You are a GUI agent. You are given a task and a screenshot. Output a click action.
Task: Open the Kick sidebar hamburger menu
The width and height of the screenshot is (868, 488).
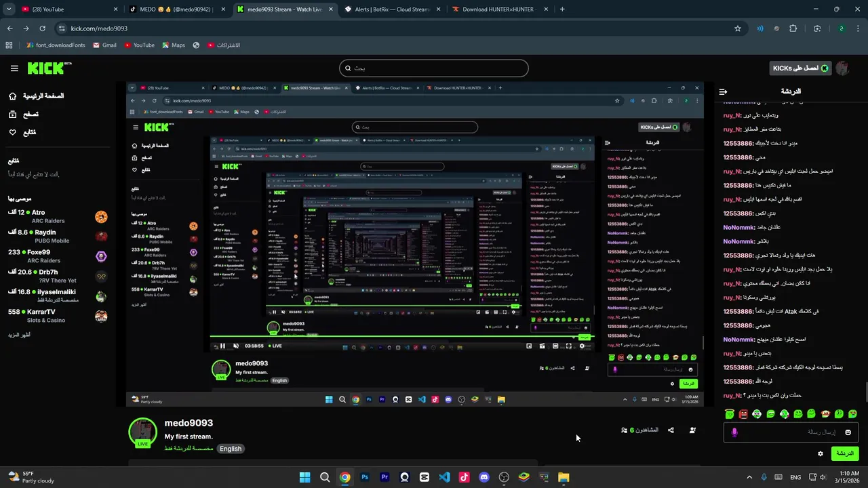pyautogui.click(x=14, y=68)
